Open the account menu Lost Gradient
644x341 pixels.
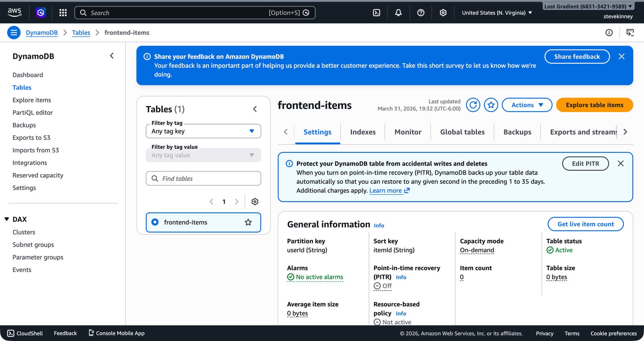(x=588, y=6)
